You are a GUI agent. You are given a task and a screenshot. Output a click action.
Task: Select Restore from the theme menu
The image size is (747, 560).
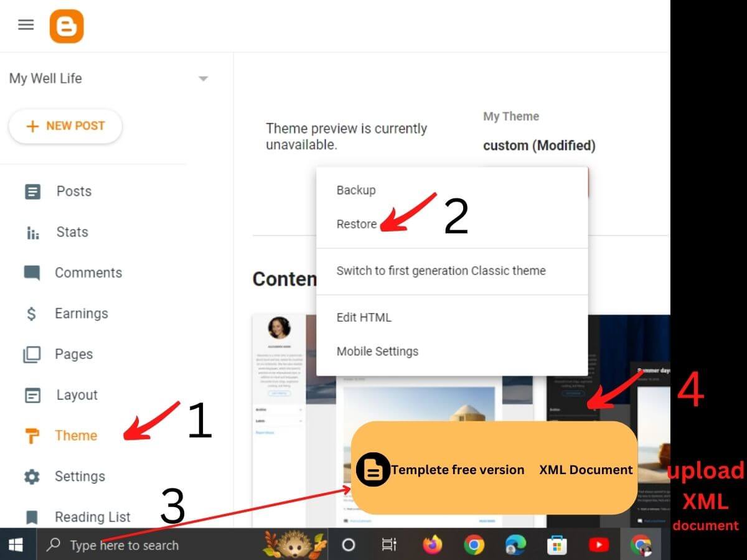[x=357, y=224]
